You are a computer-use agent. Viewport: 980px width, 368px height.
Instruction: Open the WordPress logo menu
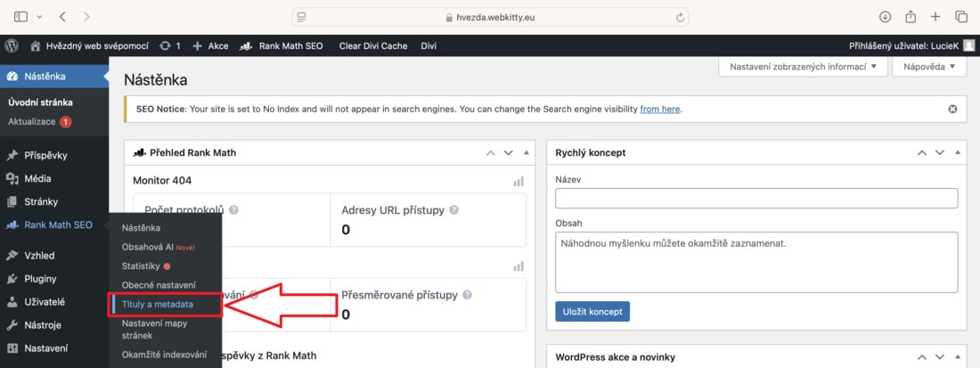[12, 45]
